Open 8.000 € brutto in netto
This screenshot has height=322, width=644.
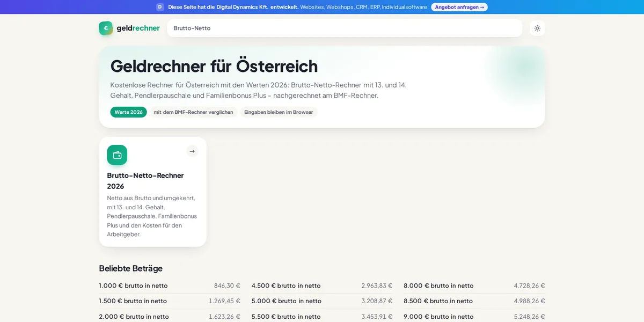click(438, 286)
